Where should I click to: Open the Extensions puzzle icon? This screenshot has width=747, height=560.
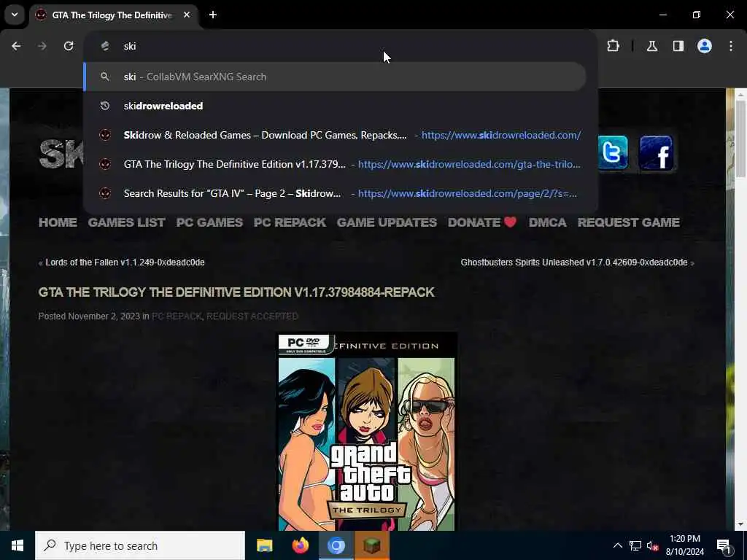pyautogui.click(x=613, y=46)
